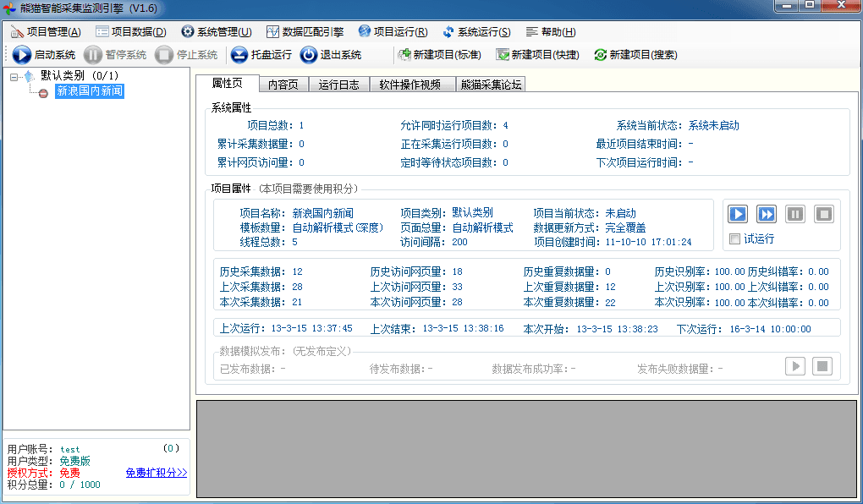Enable the 试运行 checkbox
Screen dimensions: 863x504
(734, 239)
